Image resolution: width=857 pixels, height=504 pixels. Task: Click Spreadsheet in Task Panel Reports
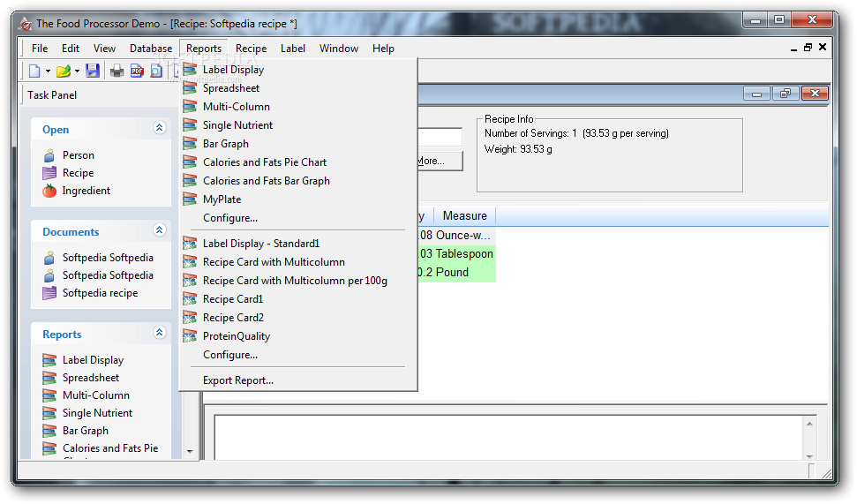click(x=91, y=378)
